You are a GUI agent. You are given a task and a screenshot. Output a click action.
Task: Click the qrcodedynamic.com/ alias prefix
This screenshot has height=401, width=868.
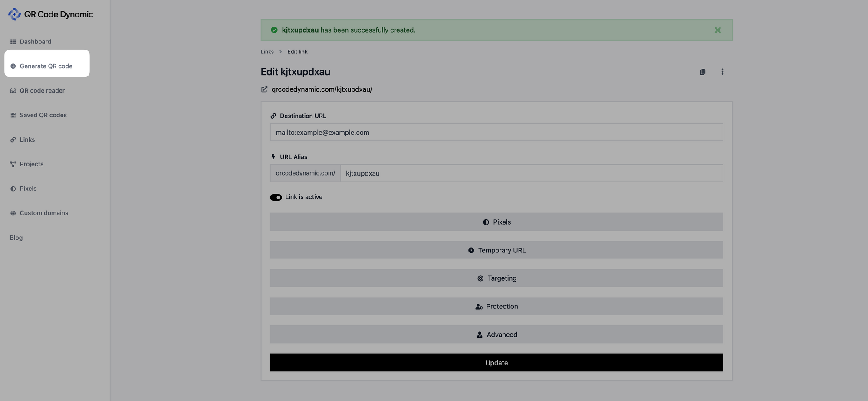tap(305, 173)
